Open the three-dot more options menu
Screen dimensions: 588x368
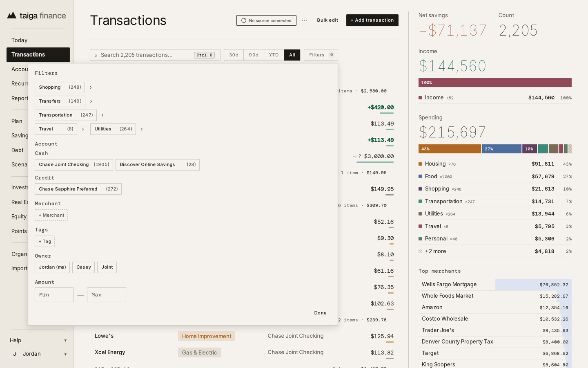[304, 20]
